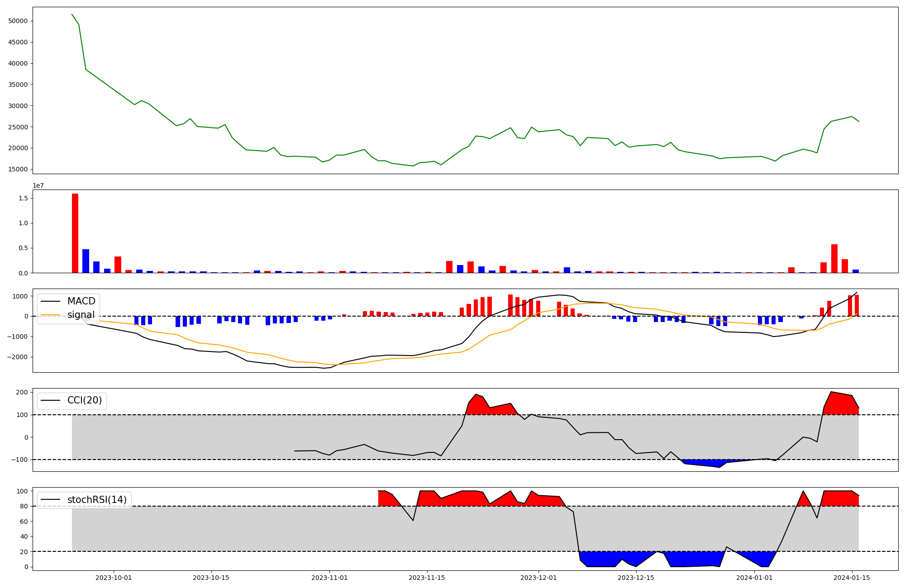Screen dimensions: 905x588
Task: Click the 15000 price axis label
Action: (x=18, y=170)
